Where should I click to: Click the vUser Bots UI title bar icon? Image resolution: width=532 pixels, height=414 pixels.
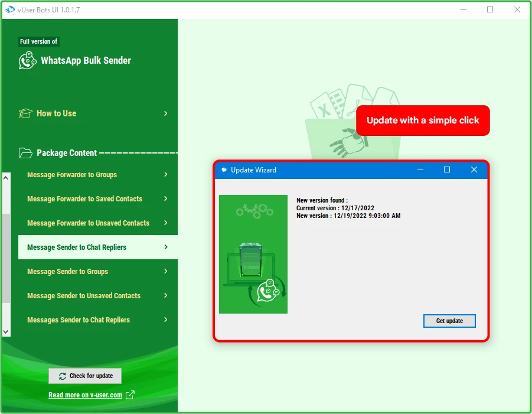coord(10,9)
